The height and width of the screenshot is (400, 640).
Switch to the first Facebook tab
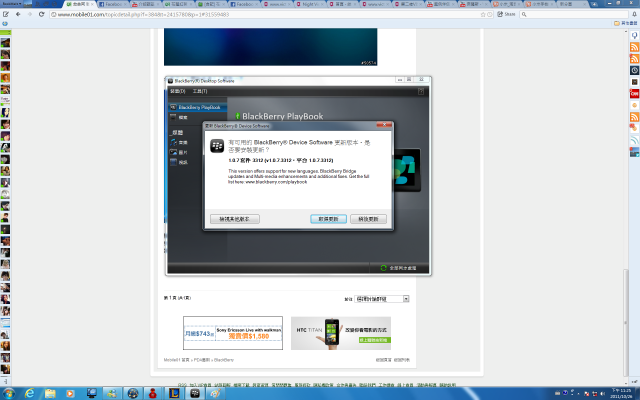point(113,4)
